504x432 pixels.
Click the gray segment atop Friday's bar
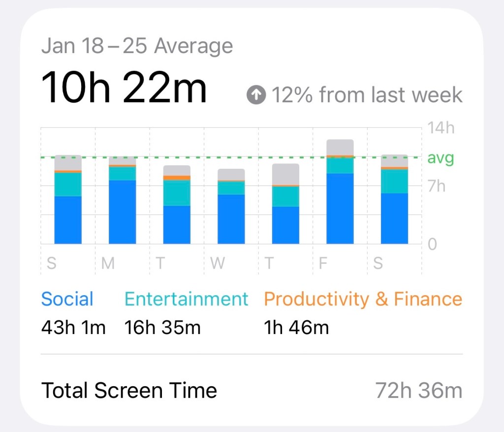(x=340, y=147)
